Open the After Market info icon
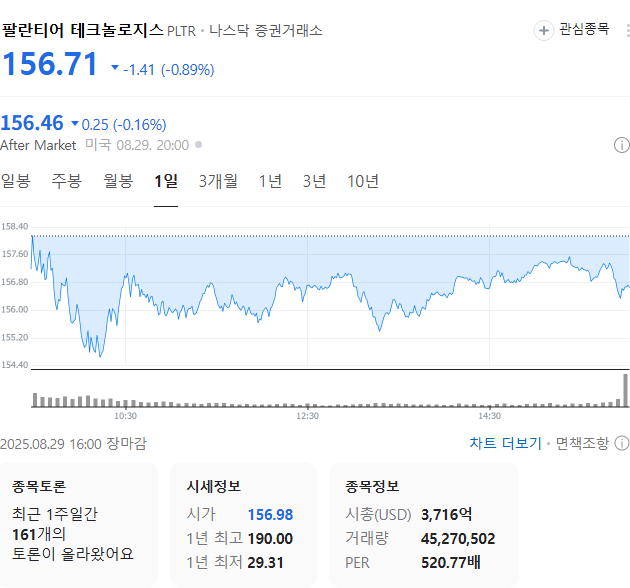Screen dimensions: 630x588 [x=622, y=145]
